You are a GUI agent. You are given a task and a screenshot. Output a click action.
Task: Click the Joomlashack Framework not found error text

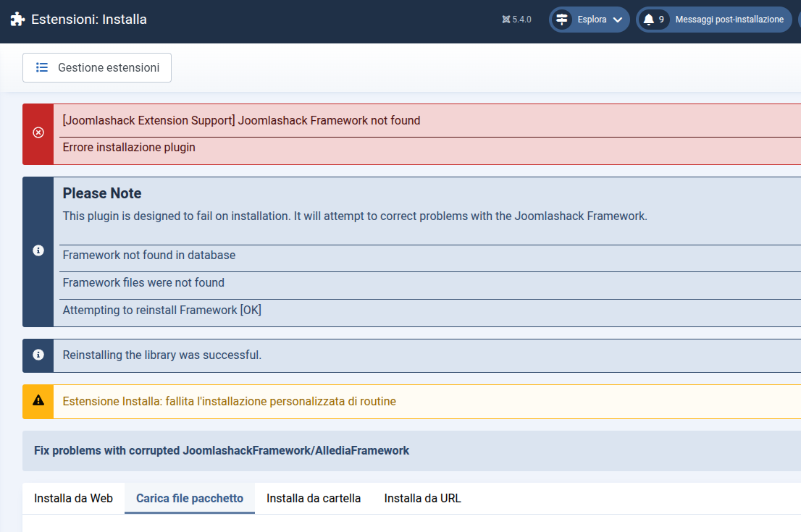coord(241,120)
